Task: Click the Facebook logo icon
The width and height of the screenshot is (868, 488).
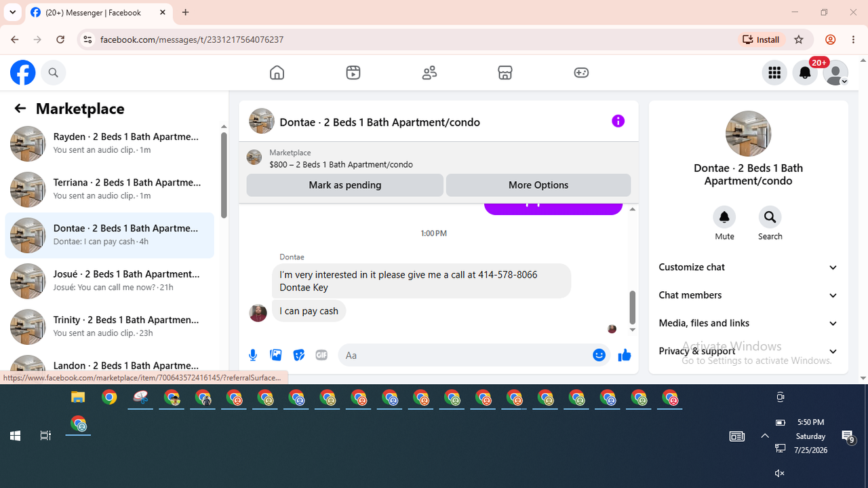Action: pyautogui.click(x=22, y=73)
